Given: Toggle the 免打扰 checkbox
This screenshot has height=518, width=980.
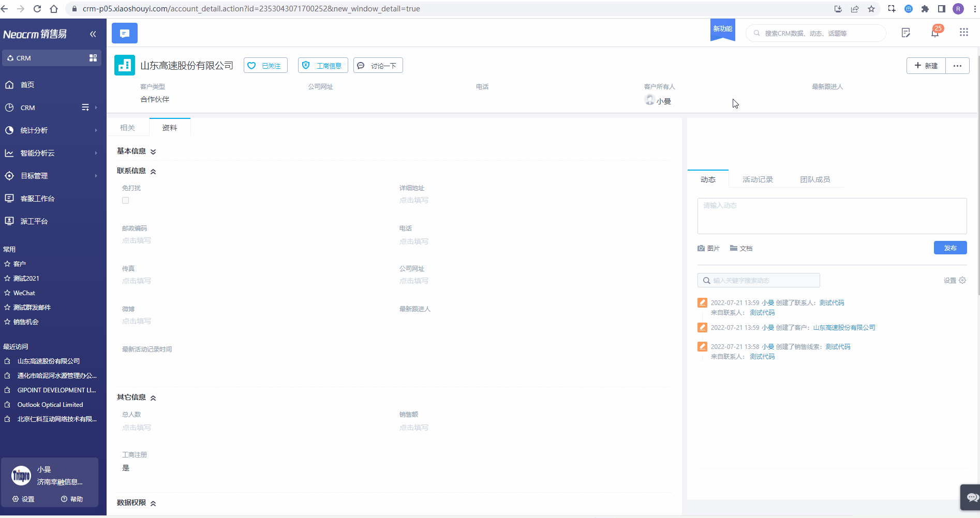Looking at the screenshot, I should click(x=125, y=200).
